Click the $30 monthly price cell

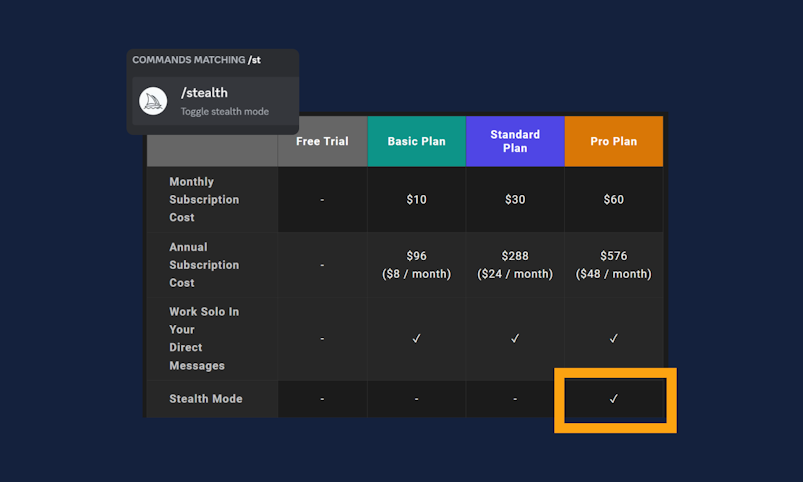[x=515, y=199]
